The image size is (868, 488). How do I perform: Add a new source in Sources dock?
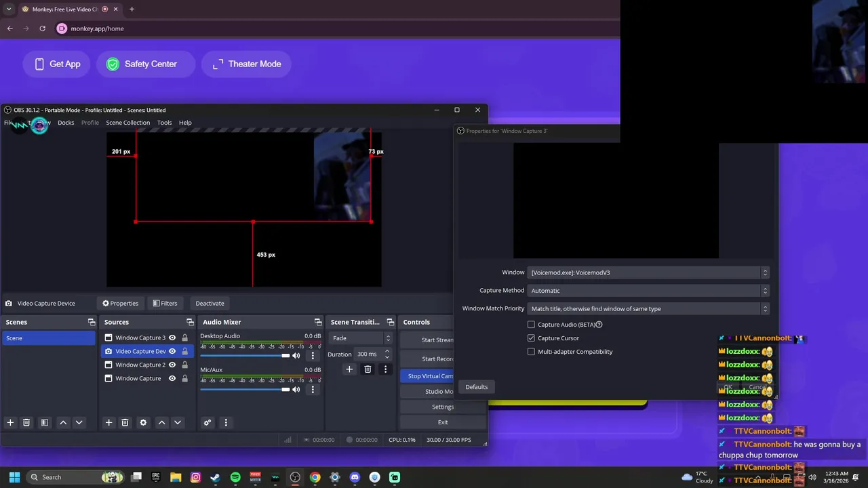108,422
